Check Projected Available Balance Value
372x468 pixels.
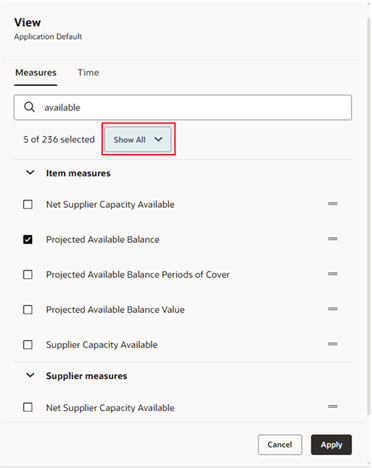click(x=28, y=310)
